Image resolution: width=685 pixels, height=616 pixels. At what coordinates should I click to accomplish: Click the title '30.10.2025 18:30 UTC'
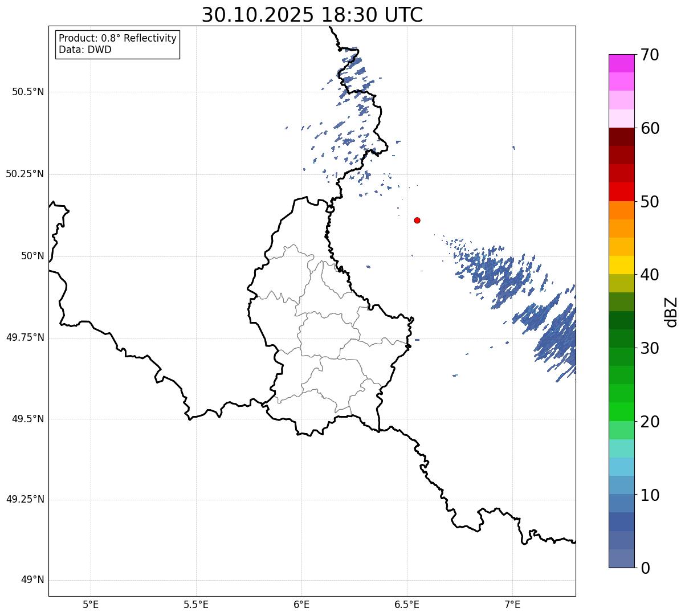coord(312,15)
